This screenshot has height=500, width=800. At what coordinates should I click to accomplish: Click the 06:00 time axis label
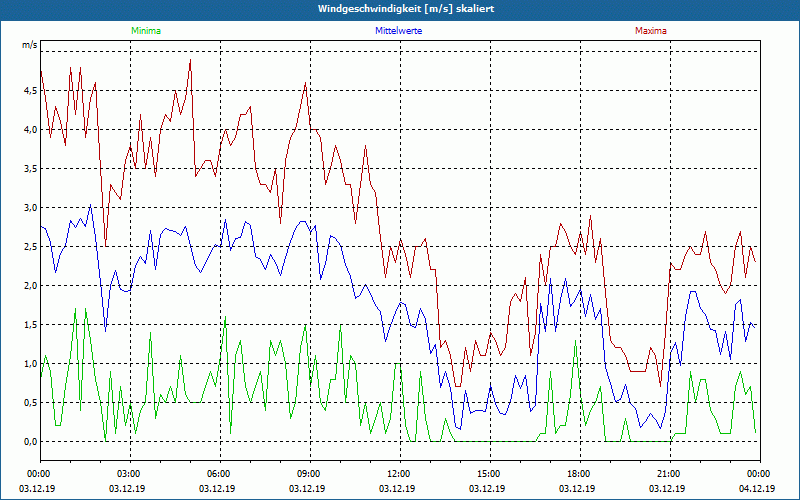click(x=217, y=474)
